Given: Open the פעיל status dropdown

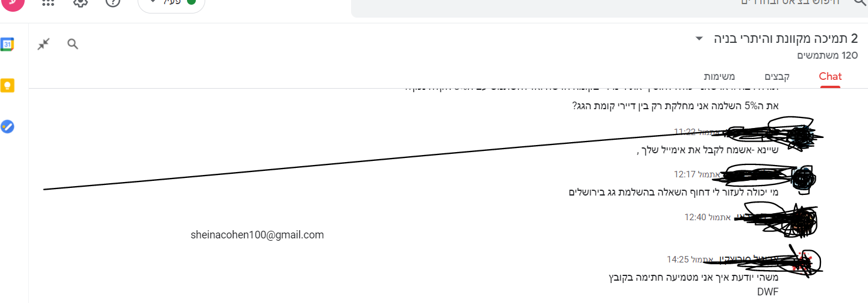Looking at the screenshot, I should tap(172, 3).
